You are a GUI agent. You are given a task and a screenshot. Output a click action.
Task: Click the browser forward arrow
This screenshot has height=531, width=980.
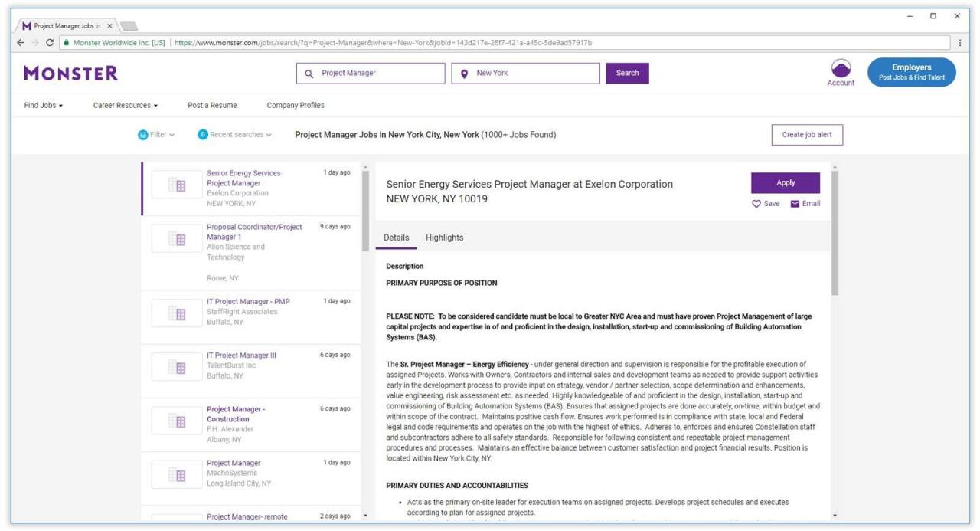(35, 43)
